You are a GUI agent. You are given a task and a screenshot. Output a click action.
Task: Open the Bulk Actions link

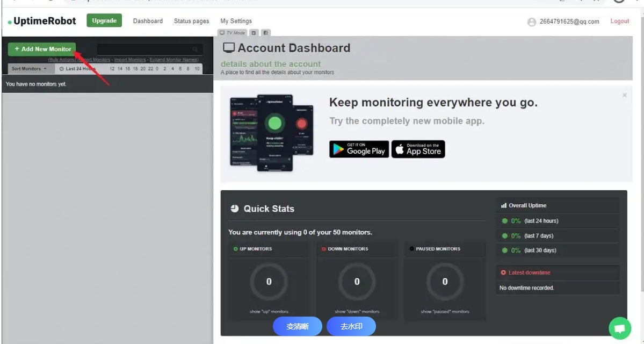(x=62, y=60)
